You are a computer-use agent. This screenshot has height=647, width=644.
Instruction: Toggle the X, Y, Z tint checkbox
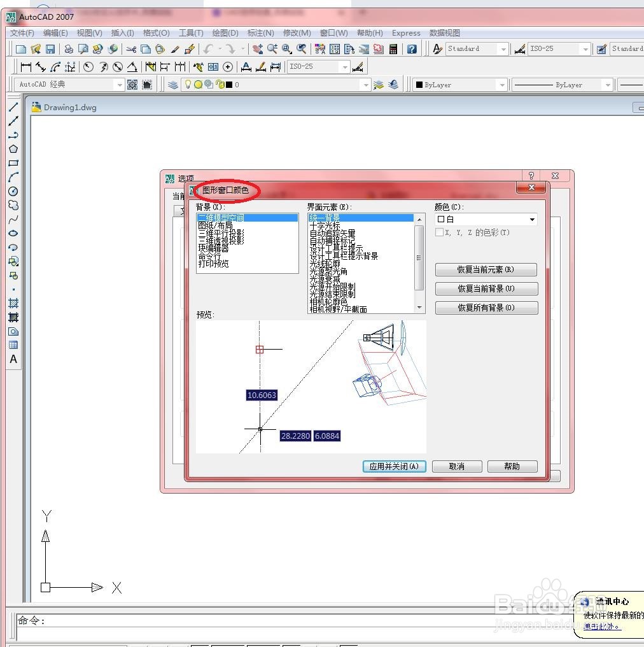(440, 232)
